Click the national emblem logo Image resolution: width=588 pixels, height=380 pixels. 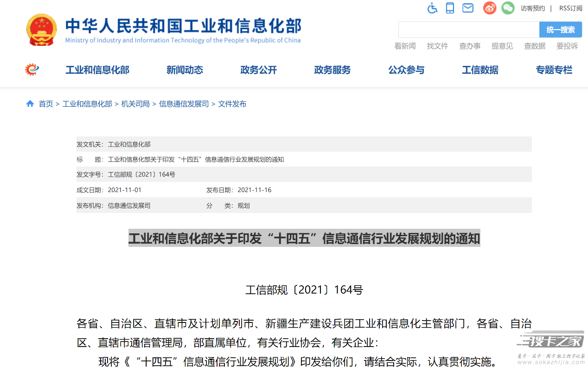42,30
